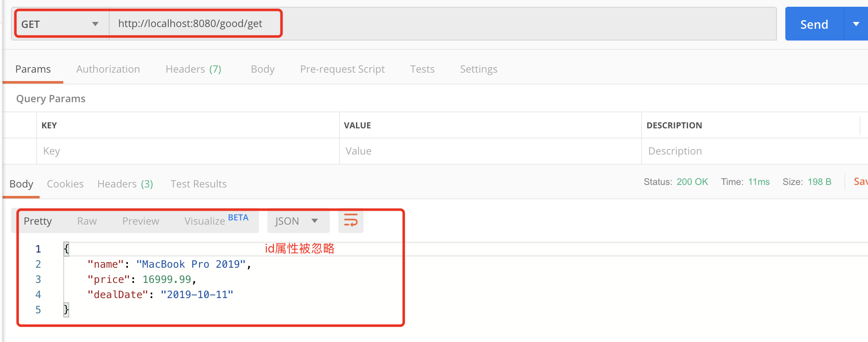The width and height of the screenshot is (868, 342).
Task: Click the query param Key field
Action: (188, 151)
